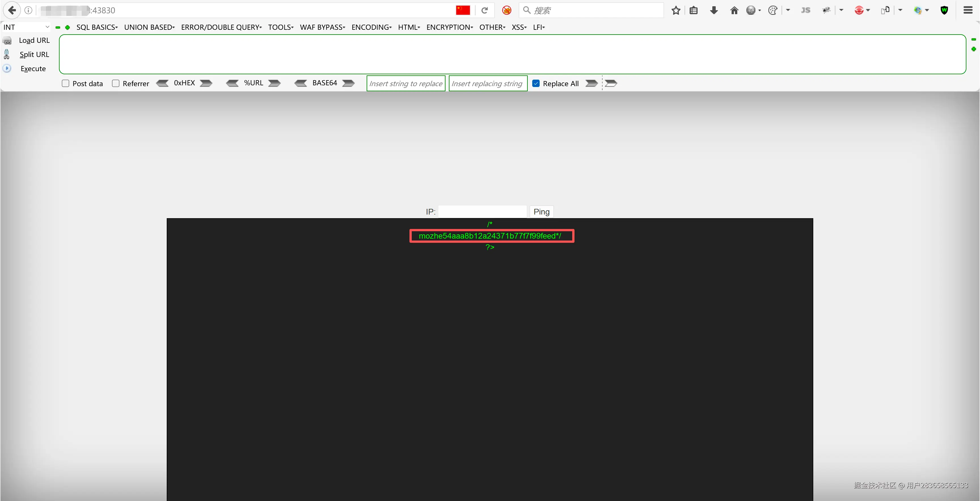Click the Execute icon in HackBar

[7, 69]
